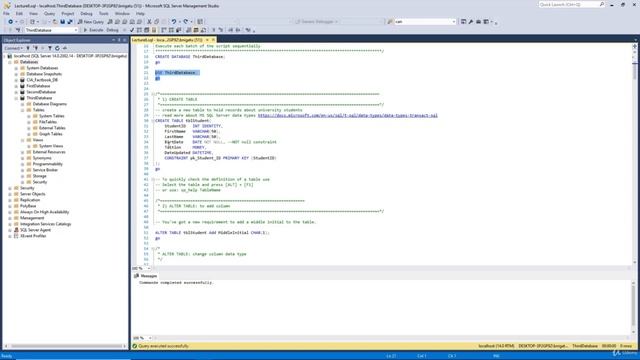
Task: Click the Parse query checkmark icon
Action: tap(131, 30)
